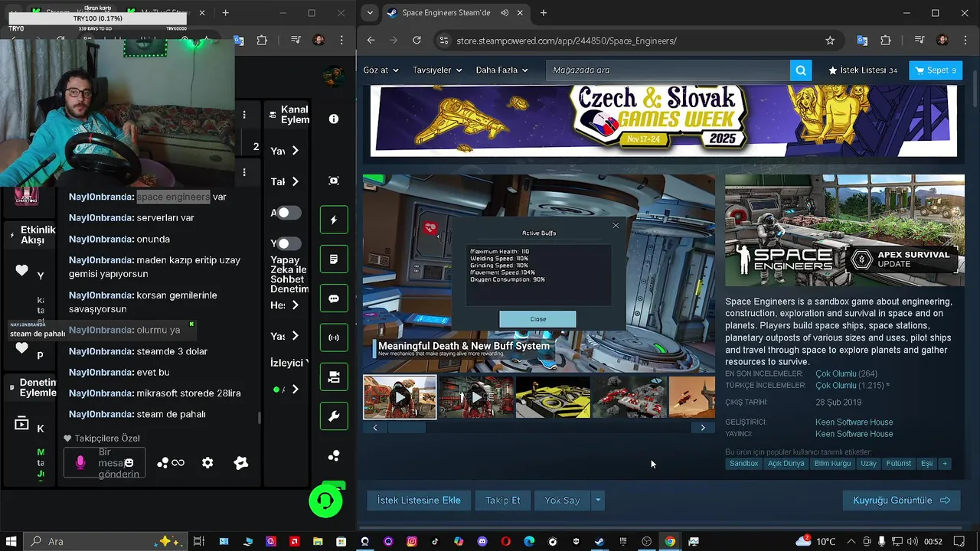This screenshot has width=980, height=551.
Task: Open the wrench tools sidebar icon
Action: tap(334, 416)
